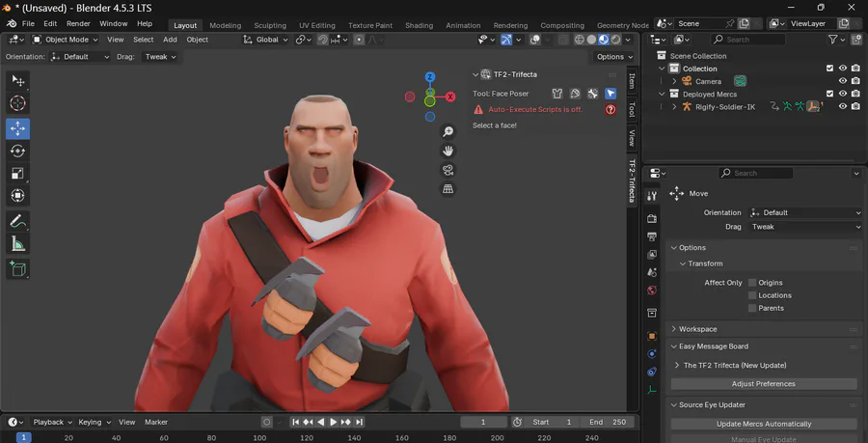Image resolution: width=868 pixels, height=443 pixels.
Task: Open the File menu
Action: tap(28, 24)
